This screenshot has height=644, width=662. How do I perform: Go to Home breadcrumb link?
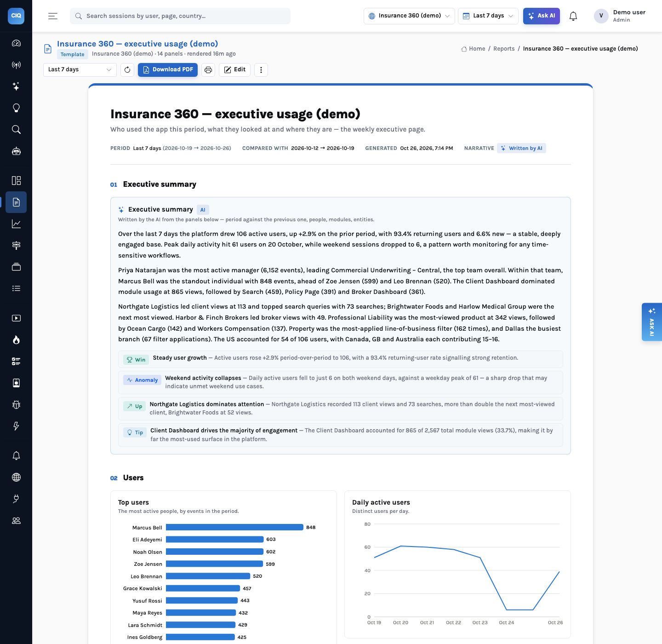(x=474, y=49)
